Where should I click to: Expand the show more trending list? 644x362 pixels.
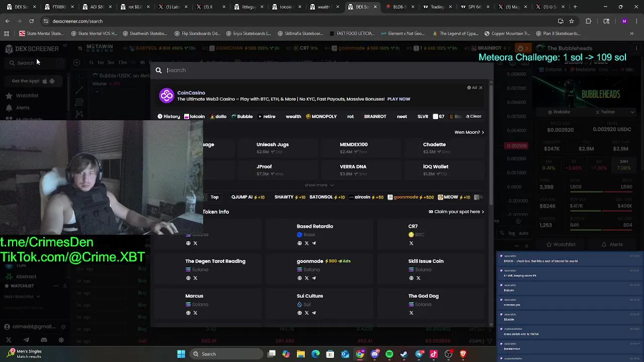(319, 185)
